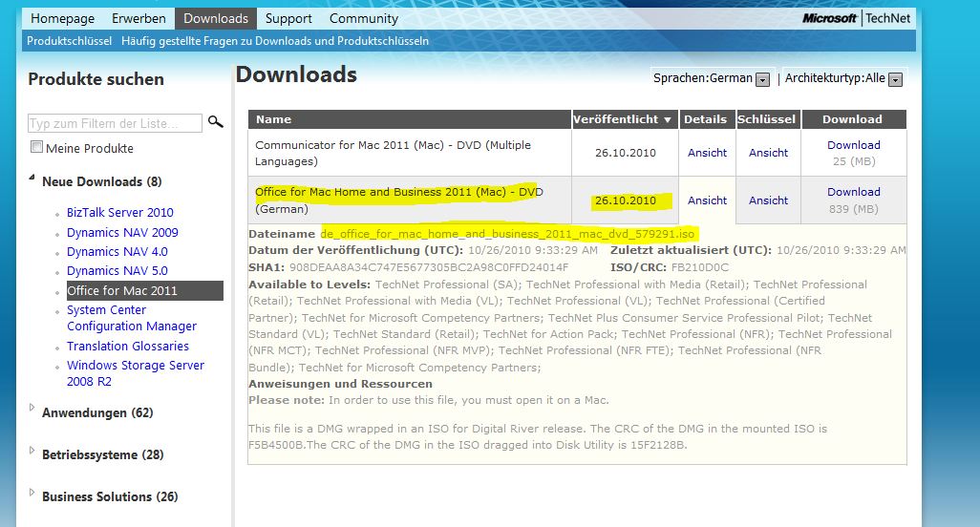Select Dynamics NAV 5.0 link
Viewport: 980px width, 527px height.
(x=117, y=271)
